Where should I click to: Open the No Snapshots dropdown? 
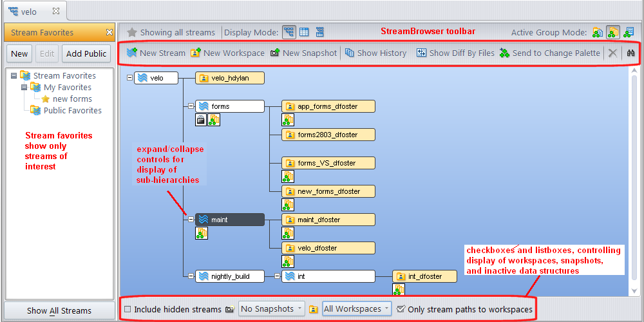(x=272, y=309)
